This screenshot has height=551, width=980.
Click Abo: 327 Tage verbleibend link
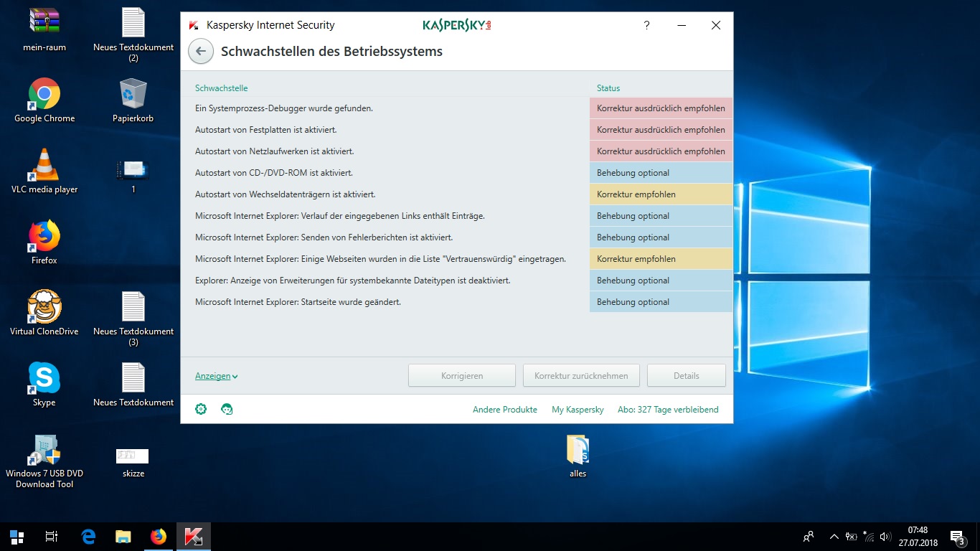(x=668, y=410)
